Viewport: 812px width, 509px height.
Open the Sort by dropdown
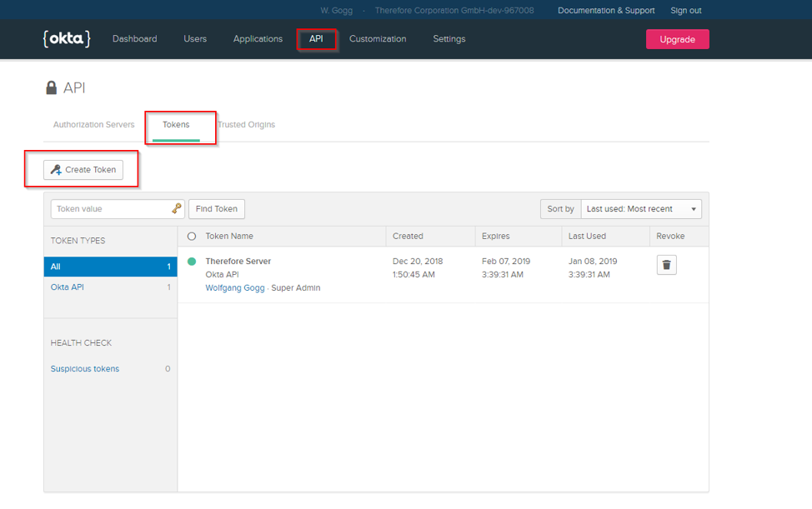(640, 209)
